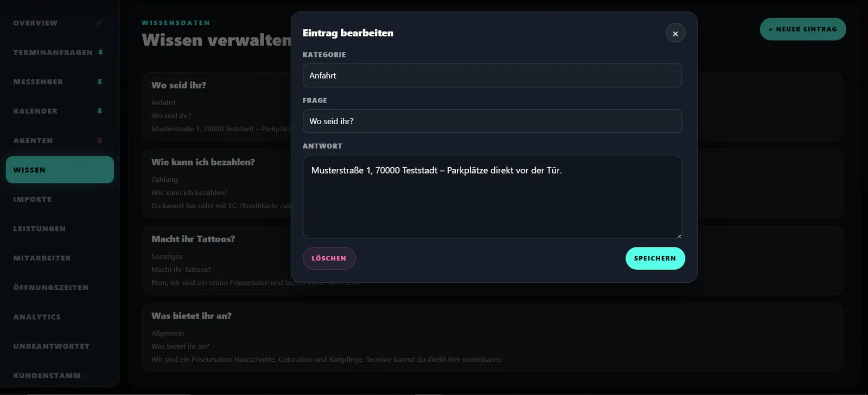
Task: Click the 'Sonstiges' category text
Action: tap(167, 257)
